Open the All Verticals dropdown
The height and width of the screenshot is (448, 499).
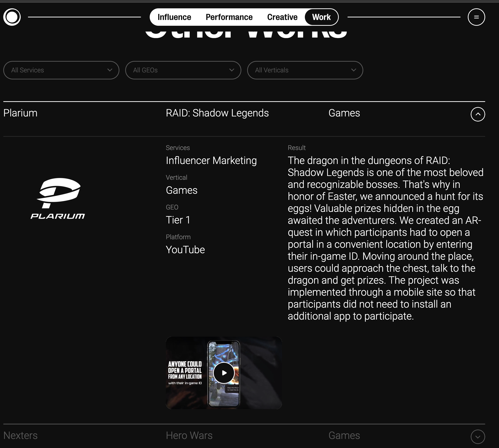coord(305,70)
